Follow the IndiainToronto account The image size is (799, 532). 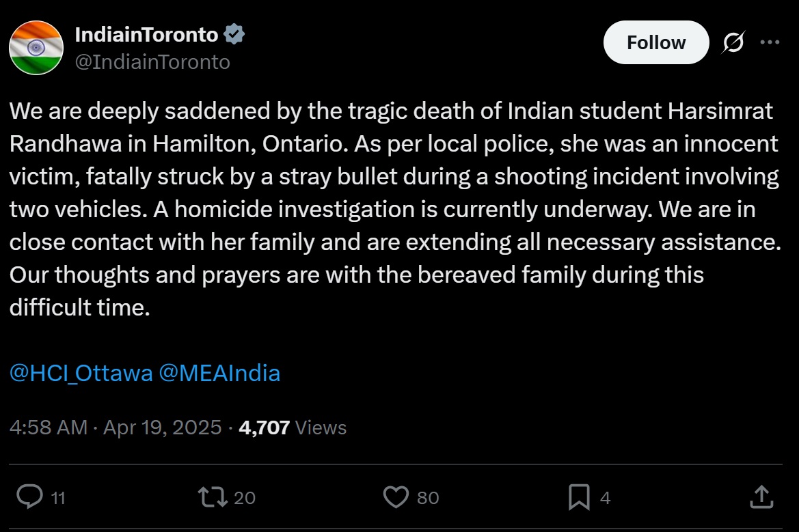pyautogui.click(x=656, y=42)
